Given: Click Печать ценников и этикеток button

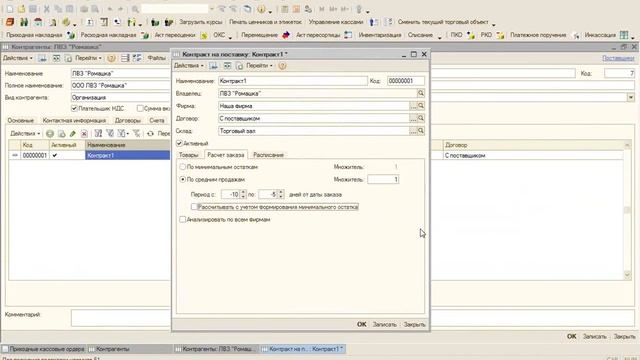Looking at the screenshot, I should click(265, 22).
